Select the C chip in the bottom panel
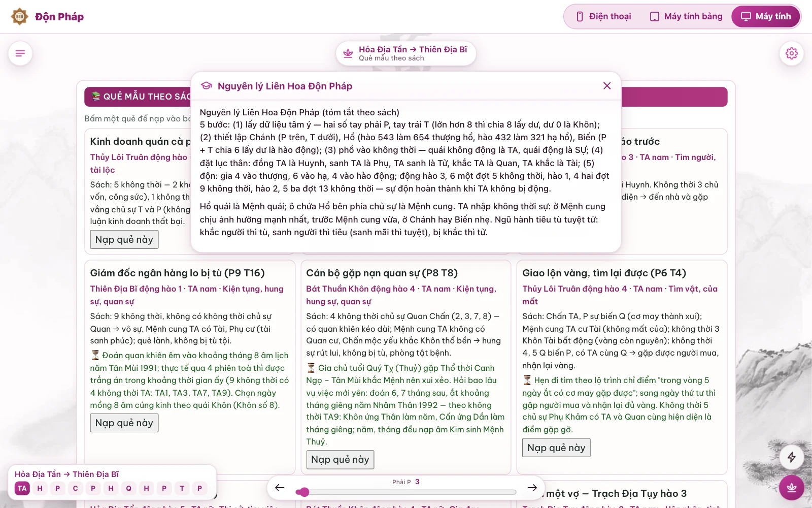 [x=76, y=488]
